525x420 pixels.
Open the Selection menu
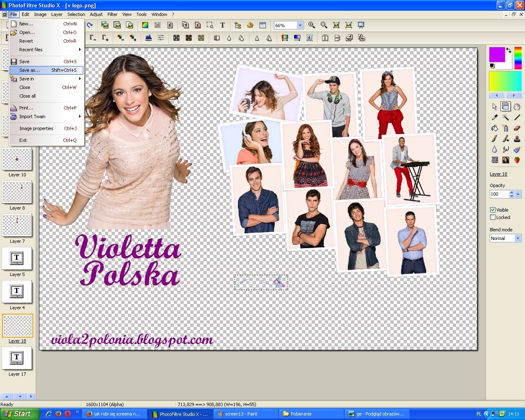click(x=76, y=14)
